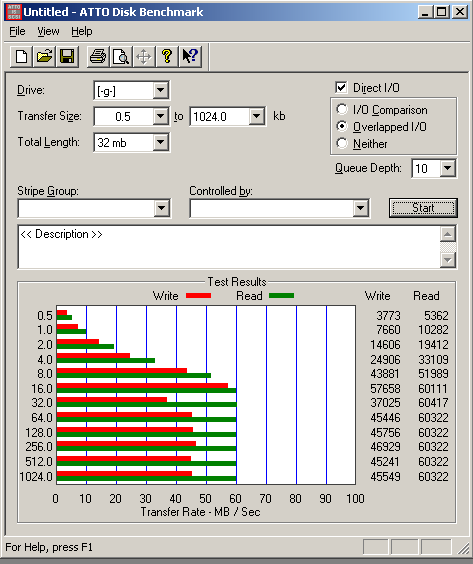Select the Neither radio button
Viewport: 473px width, 564px height.
tap(342, 144)
